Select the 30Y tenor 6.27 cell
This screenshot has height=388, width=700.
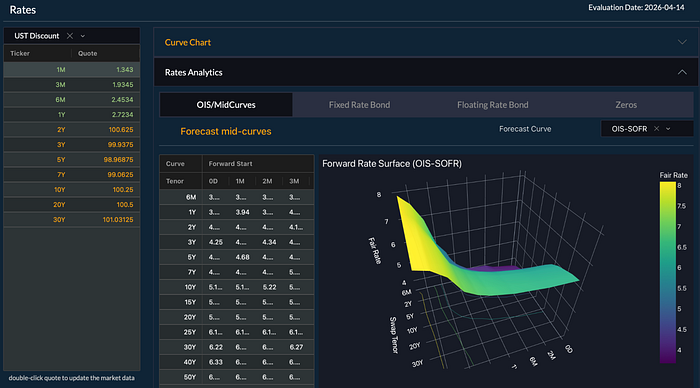click(296, 347)
